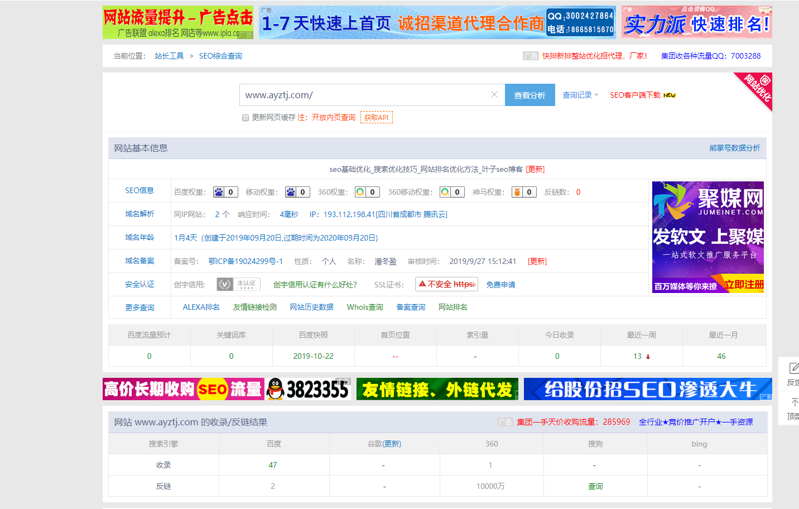Clear the domain search field with the X
The height and width of the screenshot is (509, 799).
pyautogui.click(x=494, y=95)
